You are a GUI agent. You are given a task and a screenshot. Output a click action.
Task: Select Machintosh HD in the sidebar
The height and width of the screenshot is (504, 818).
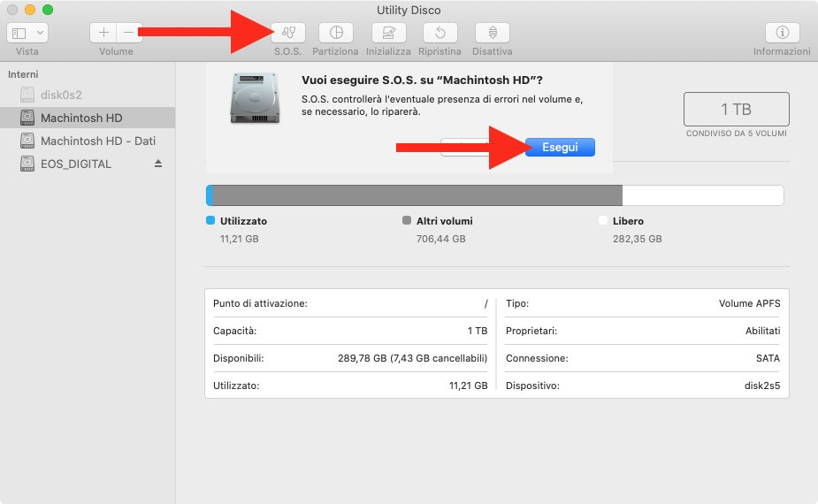88,118
